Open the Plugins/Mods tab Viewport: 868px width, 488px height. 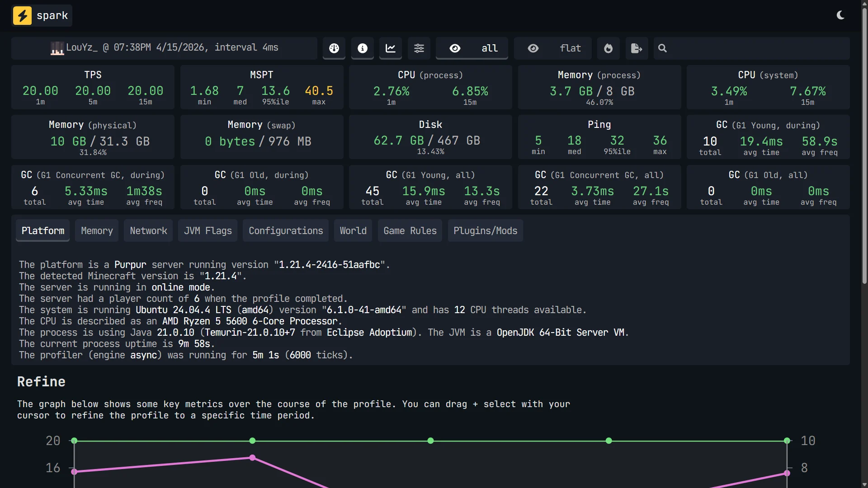486,231
